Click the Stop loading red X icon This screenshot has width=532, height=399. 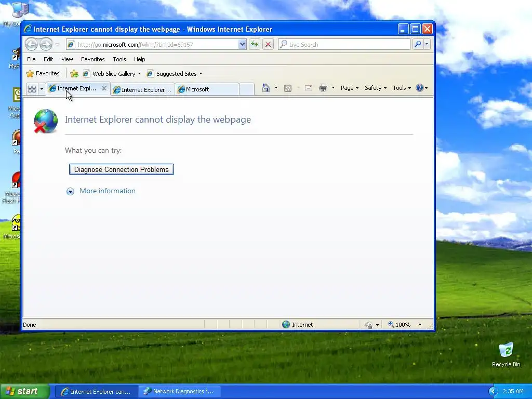(268, 44)
